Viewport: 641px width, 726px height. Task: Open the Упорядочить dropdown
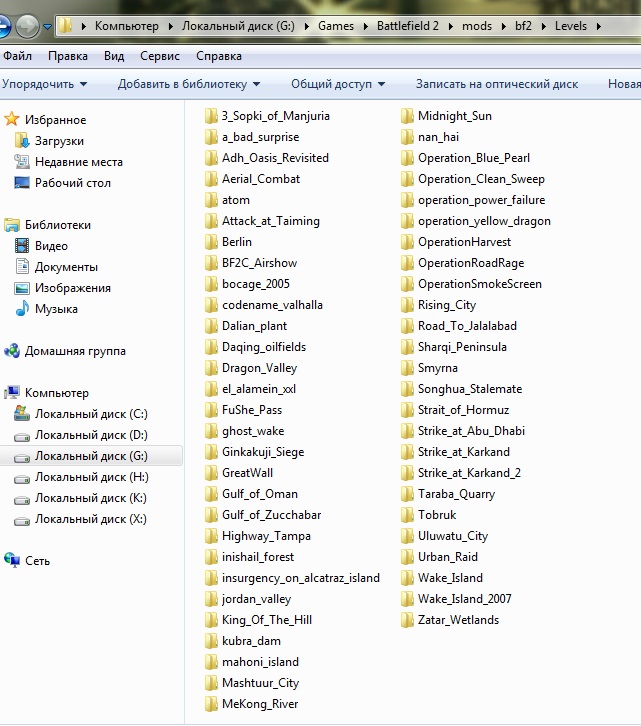point(44,84)
